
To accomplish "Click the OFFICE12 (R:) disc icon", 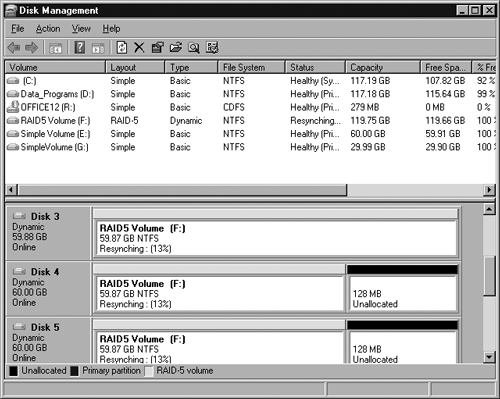I will coord(13,107).
